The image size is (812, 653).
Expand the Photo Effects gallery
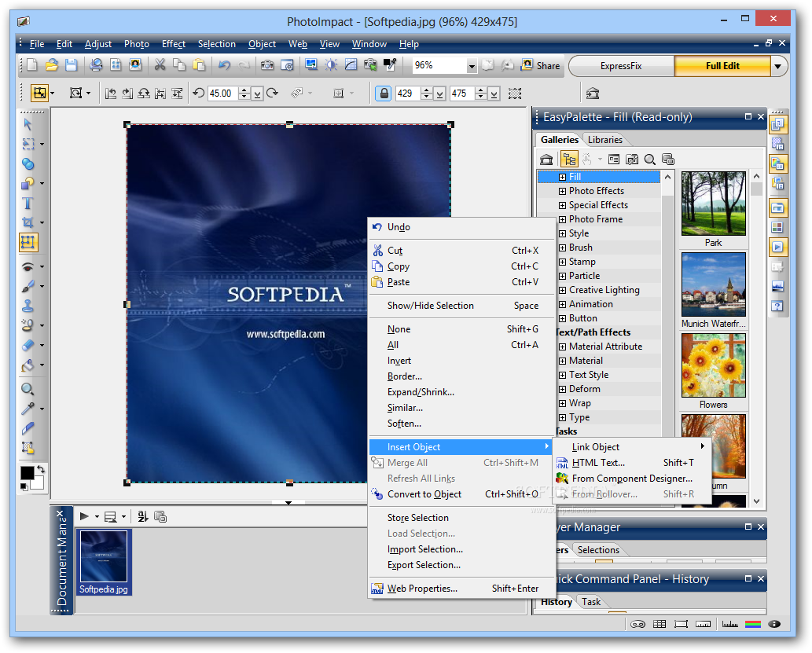coord(562,191)
